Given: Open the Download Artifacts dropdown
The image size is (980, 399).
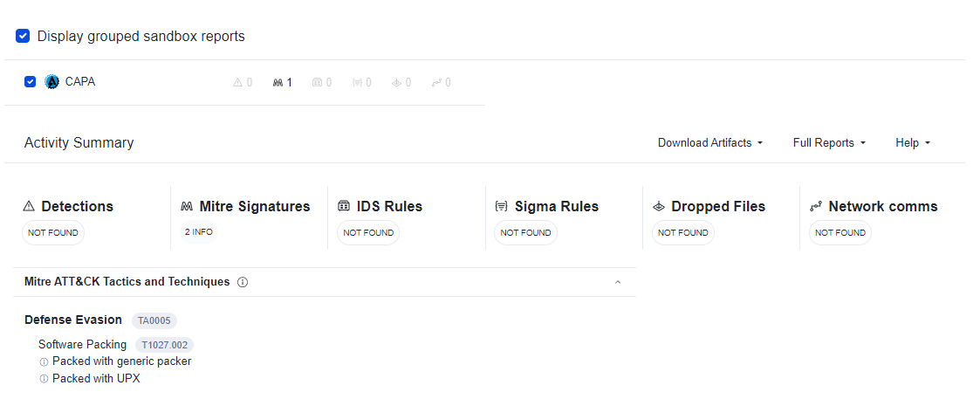Looking at the screenshot, I should [710, 143].
